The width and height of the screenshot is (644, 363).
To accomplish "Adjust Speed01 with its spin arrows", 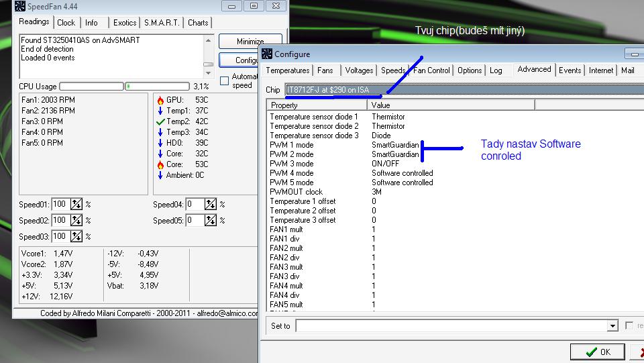I will tap(76, 204).
